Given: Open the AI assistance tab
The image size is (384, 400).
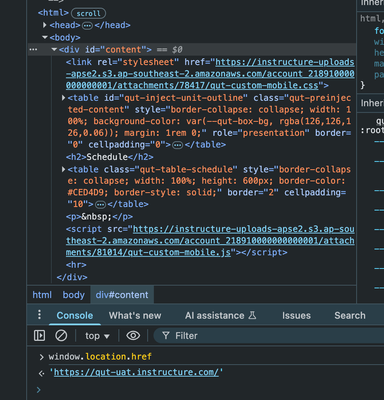Looking at the screenshot, I should tap(221, 315).
